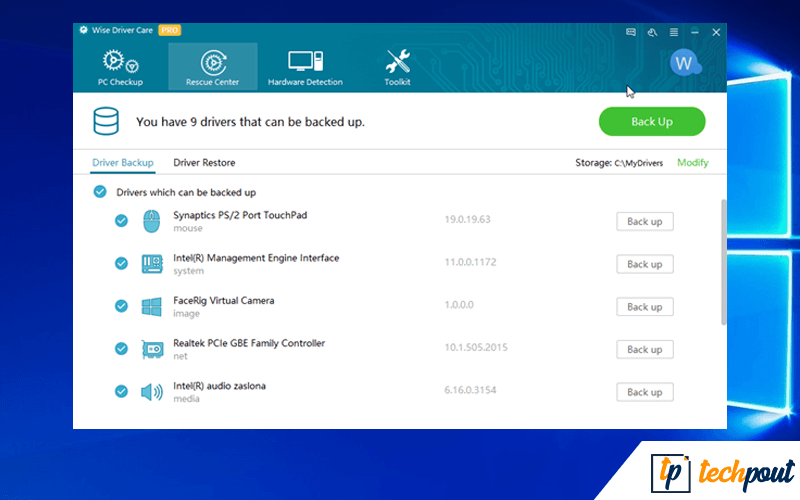Click the driver list vertical scrollbar
The width and height of the screenshot is (800, 500).
pos(723,260)
